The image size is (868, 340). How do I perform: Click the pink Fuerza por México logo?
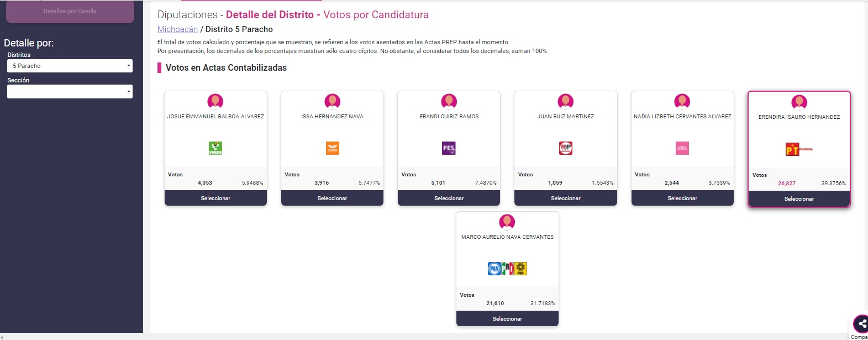[x=682, y=148]
